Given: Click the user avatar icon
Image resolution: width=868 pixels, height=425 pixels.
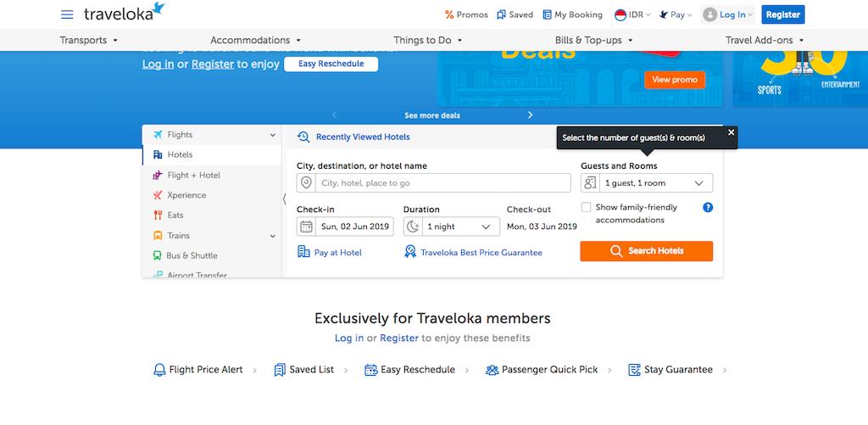Looking at the screenshot, I should coord(709,15).
